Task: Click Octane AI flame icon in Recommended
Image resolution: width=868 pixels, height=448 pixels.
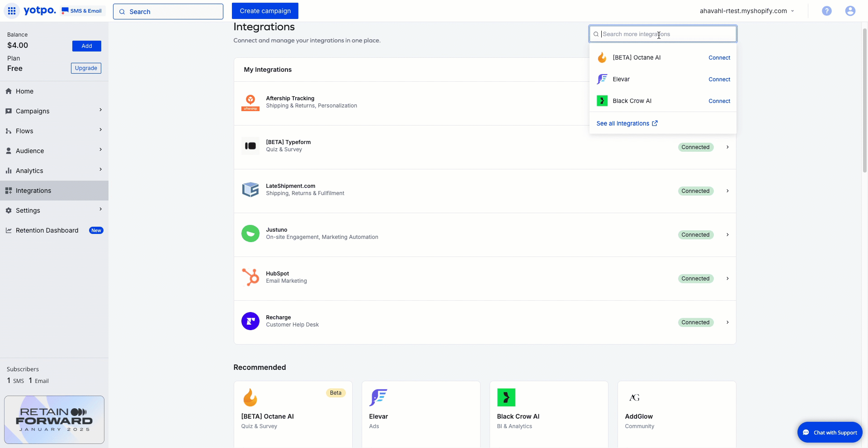Action: click(x=250, y=397)
